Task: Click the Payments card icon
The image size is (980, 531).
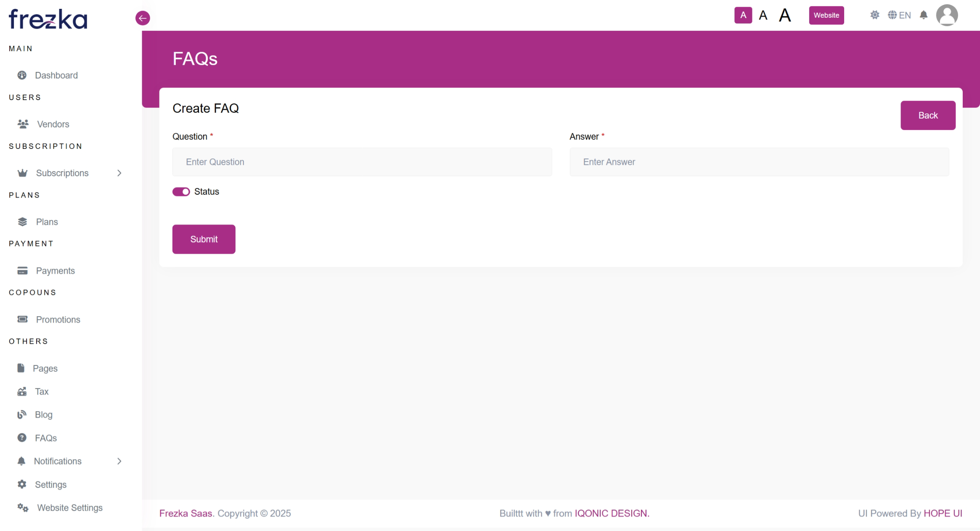Action: tap(22, 271)
